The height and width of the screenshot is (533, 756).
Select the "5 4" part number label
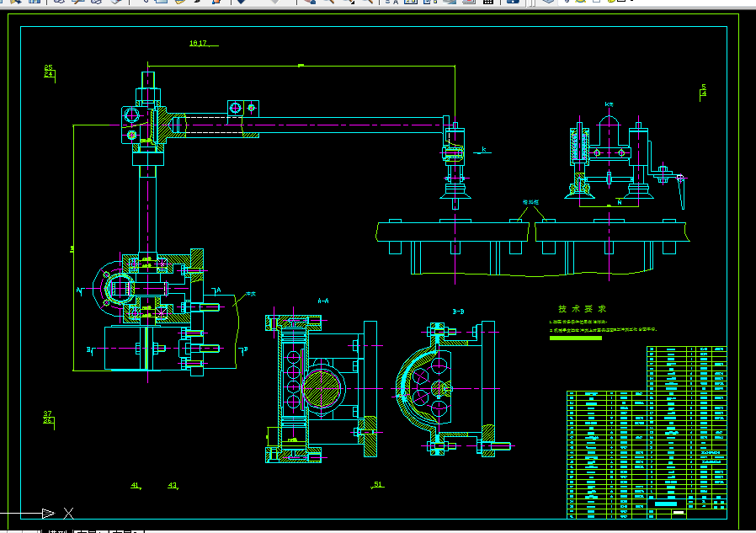coord(704,90)
